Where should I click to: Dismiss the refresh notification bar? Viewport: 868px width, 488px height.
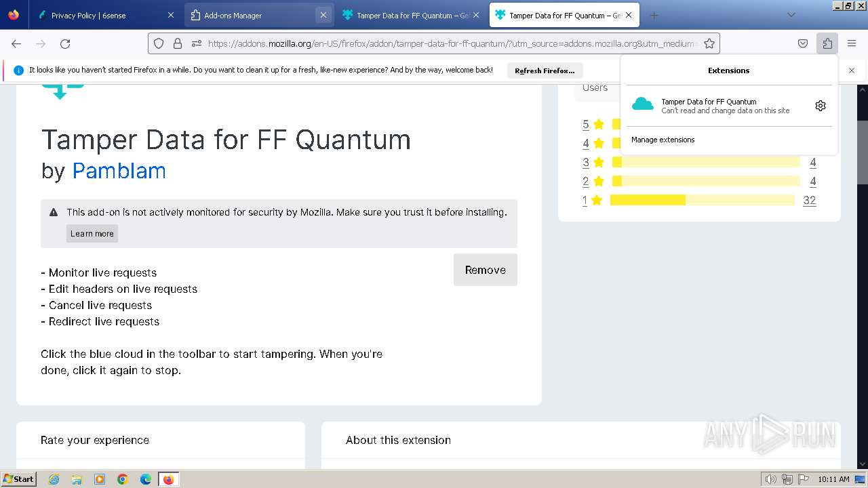(x=852, y=70)
